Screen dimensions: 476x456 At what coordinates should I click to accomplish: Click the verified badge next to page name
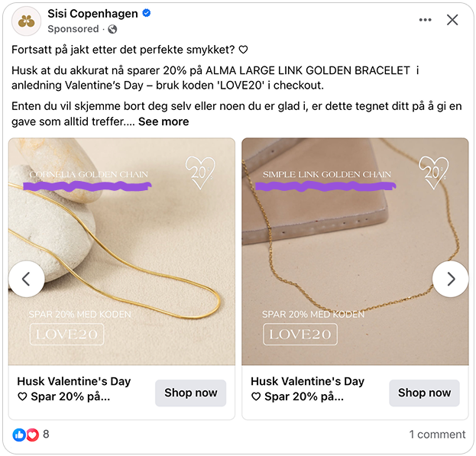(x=147, y=14)
